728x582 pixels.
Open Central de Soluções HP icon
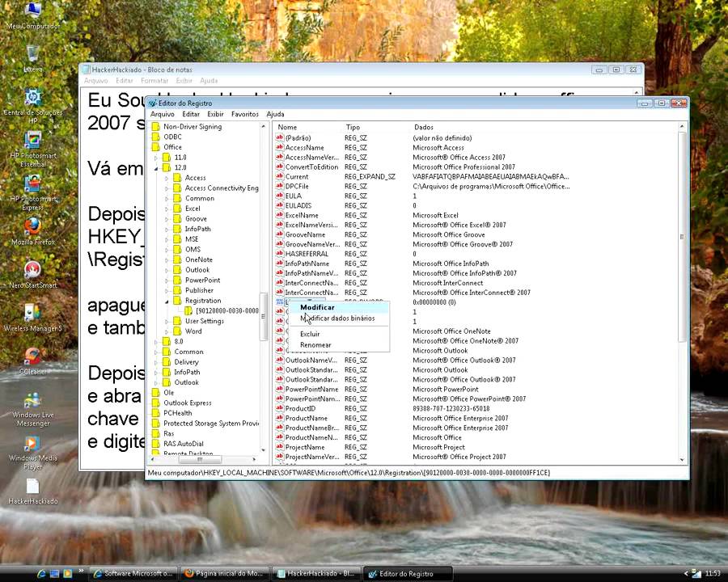(32, 106)
